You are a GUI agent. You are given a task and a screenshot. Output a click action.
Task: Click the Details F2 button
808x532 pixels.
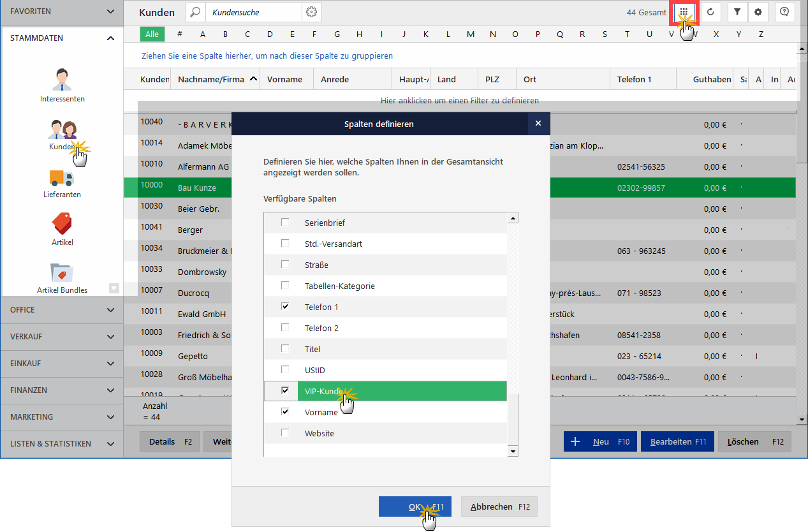coord(169,441)
